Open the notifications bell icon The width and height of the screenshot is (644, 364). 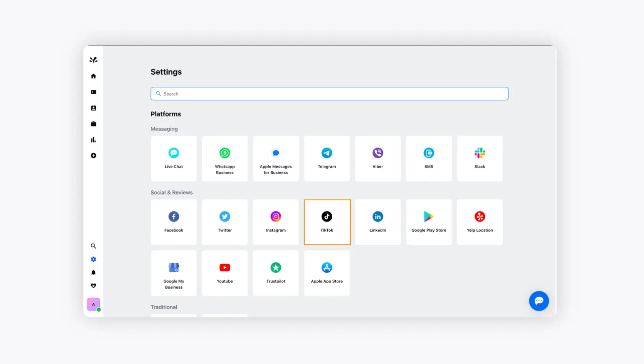coord(93,273)
